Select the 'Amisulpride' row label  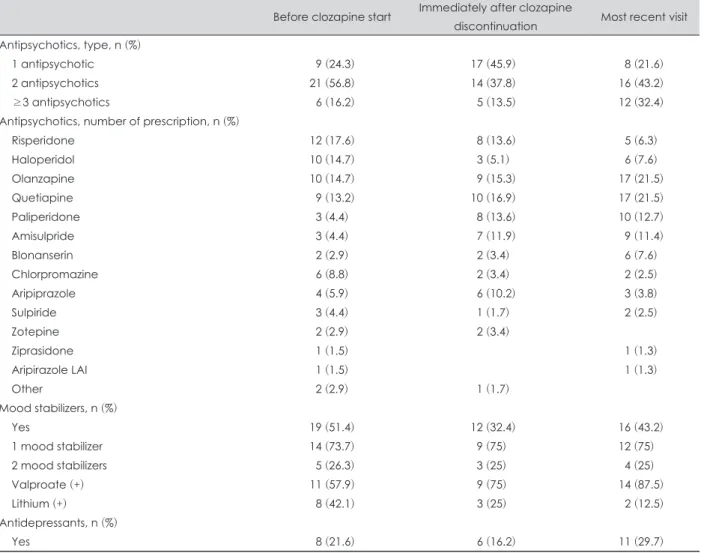click(x=43, y=236)
